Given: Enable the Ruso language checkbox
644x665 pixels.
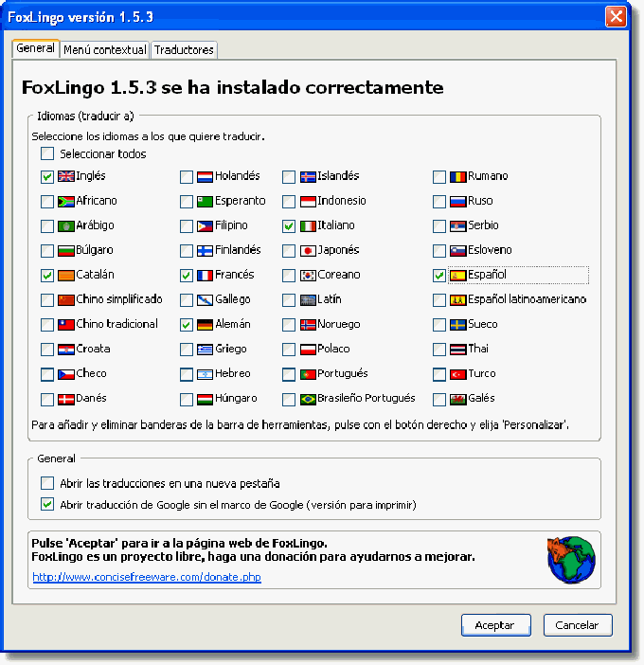Looking at the screenshot, I should [439, 202].
